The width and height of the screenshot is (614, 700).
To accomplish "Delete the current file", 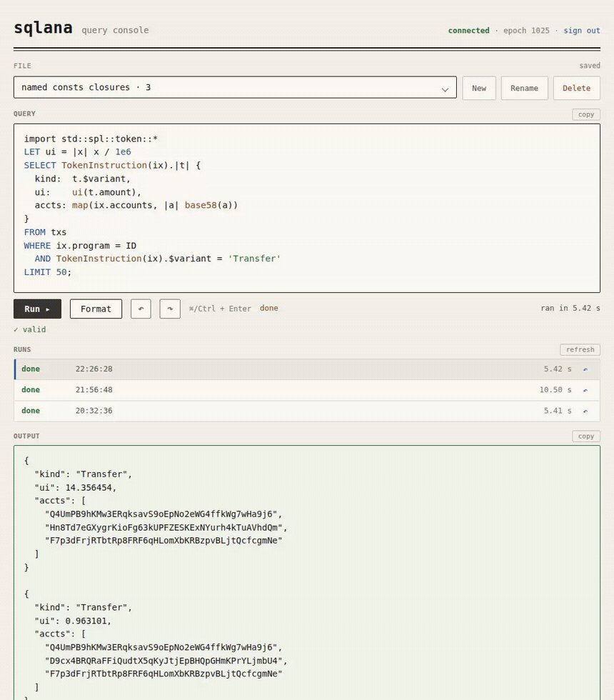I will pos(577,88).
